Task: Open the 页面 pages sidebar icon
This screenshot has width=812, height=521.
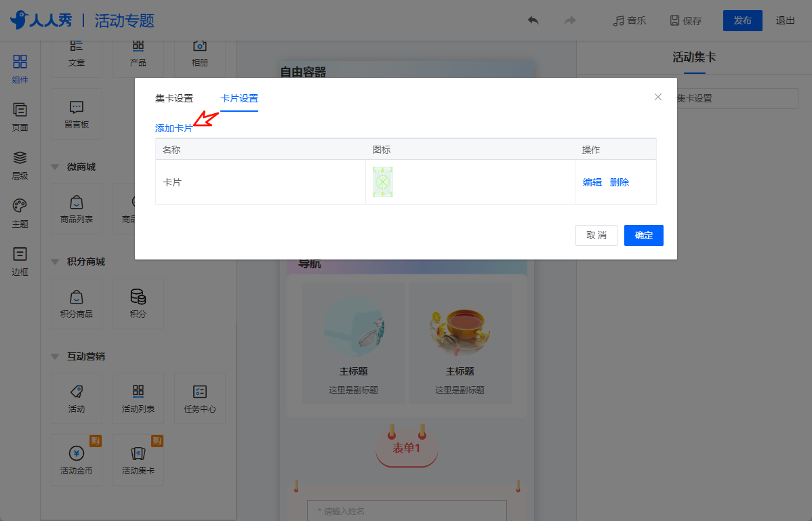Action: click(x=20, y=117)
